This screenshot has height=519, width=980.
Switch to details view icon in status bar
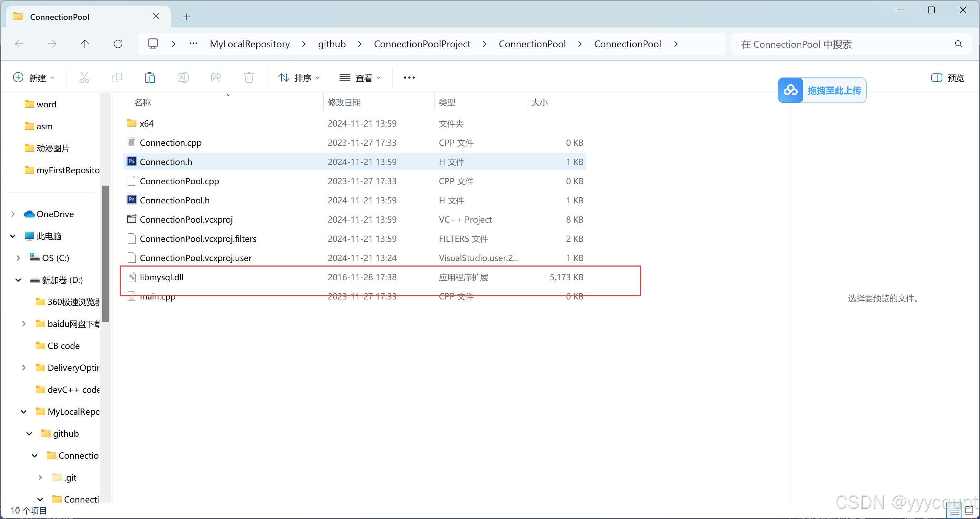(x=954, y=511)
